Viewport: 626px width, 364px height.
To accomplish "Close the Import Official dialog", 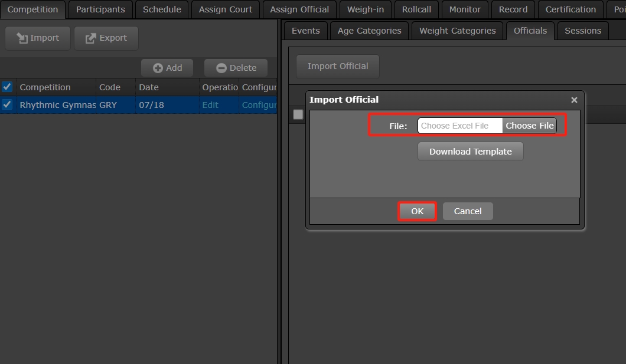I will [x=574, y=100].
